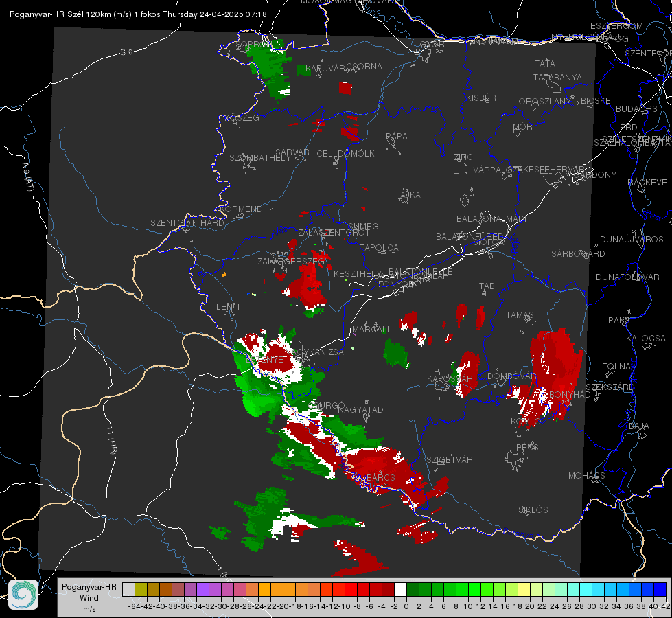Click the TAB city label
Viewport: 672px width, 618px height.
pos(487,286)
